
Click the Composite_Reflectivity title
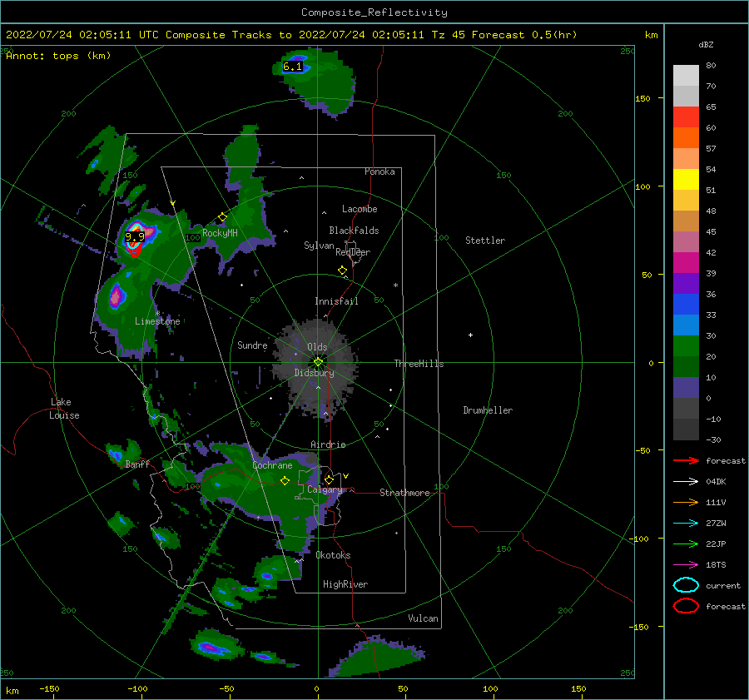pyautogui.click(x=374, y=12)
